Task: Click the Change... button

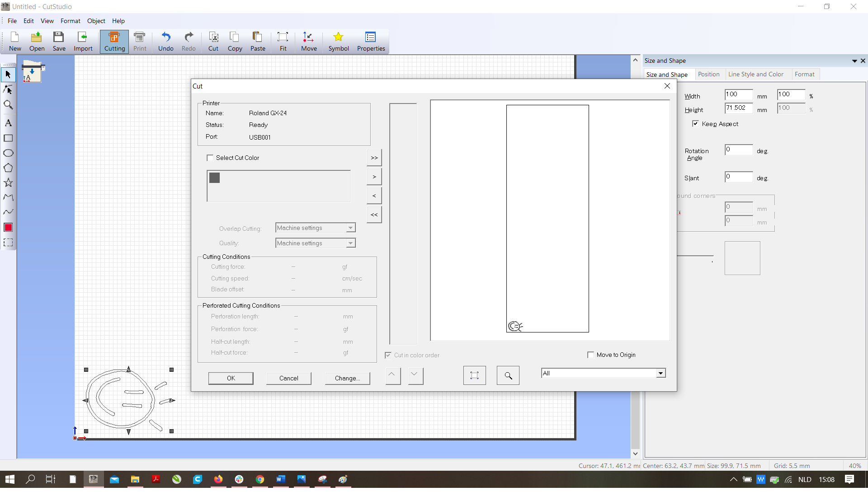Action: tap(347, 378)
